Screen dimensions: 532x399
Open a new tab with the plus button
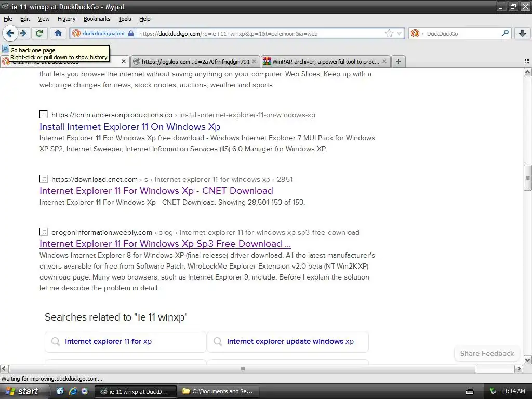point(398,61)
